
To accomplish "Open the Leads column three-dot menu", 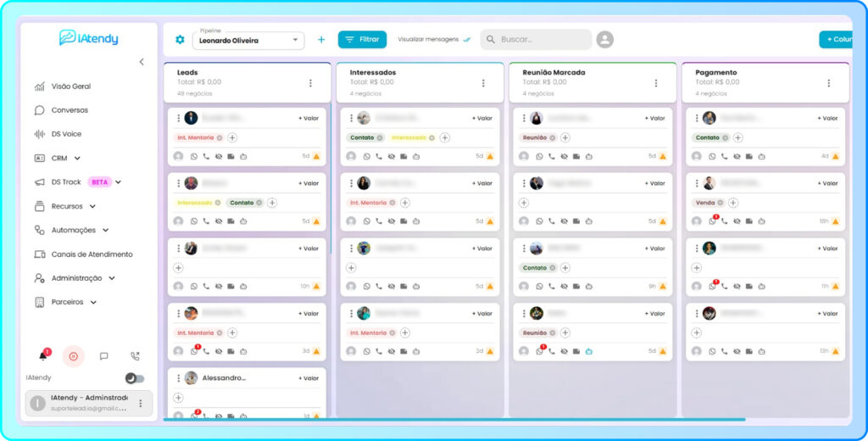I will (x=310, y=83).
